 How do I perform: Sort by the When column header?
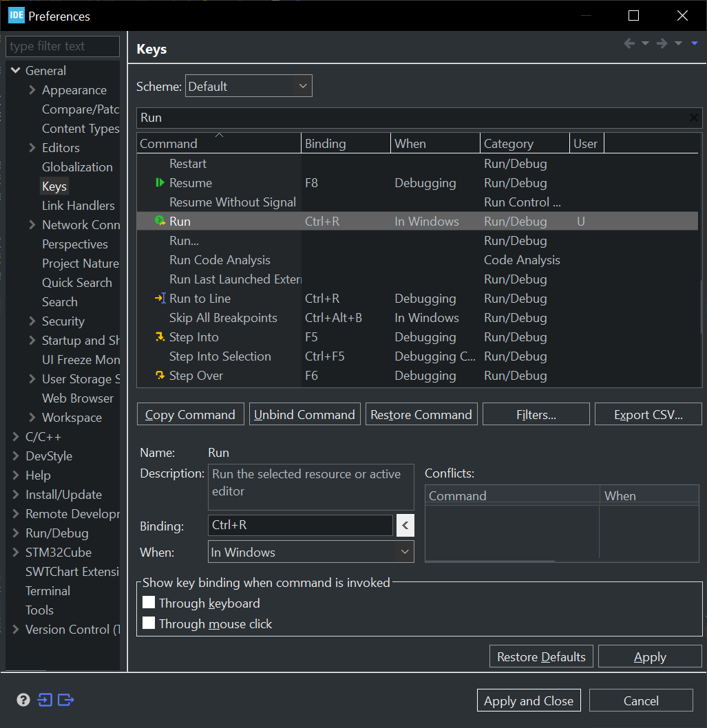[x=435, y=143]
